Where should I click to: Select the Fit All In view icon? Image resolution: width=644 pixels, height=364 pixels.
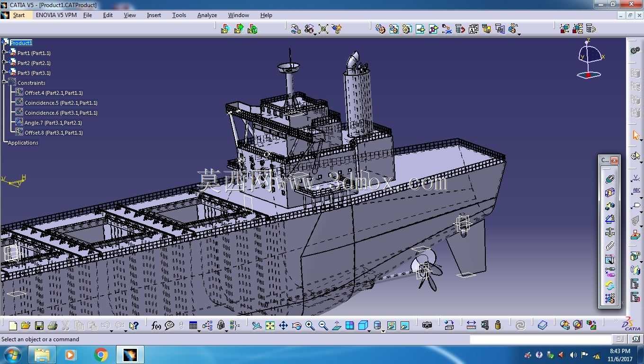[x=270, y=326]
